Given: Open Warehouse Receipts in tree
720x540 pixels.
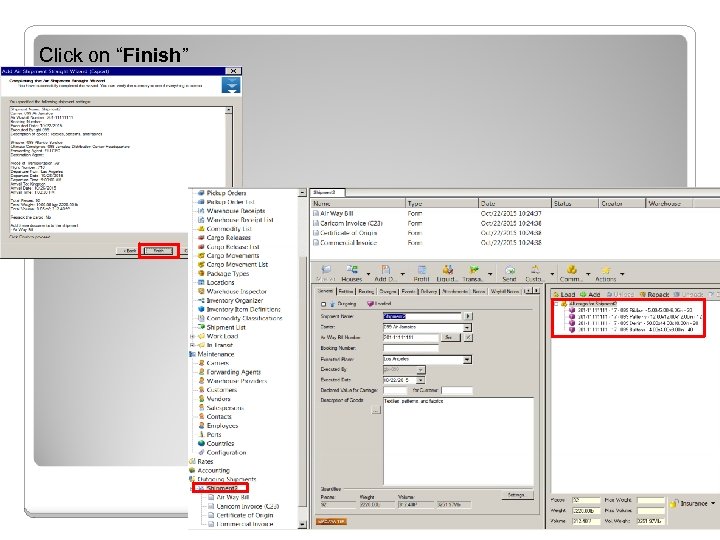Looking at the screenshot, I should pyautogui.click(x=231, y=211).
